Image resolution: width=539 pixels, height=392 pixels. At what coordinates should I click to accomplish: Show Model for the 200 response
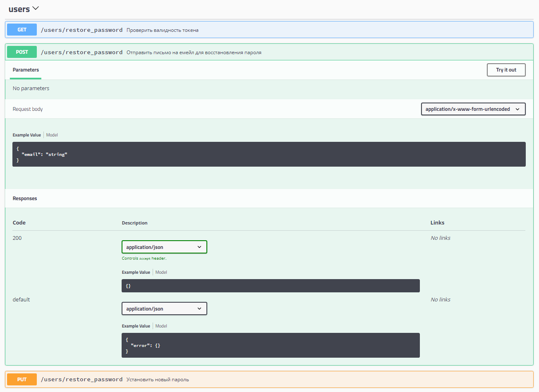tap(161, 272)
